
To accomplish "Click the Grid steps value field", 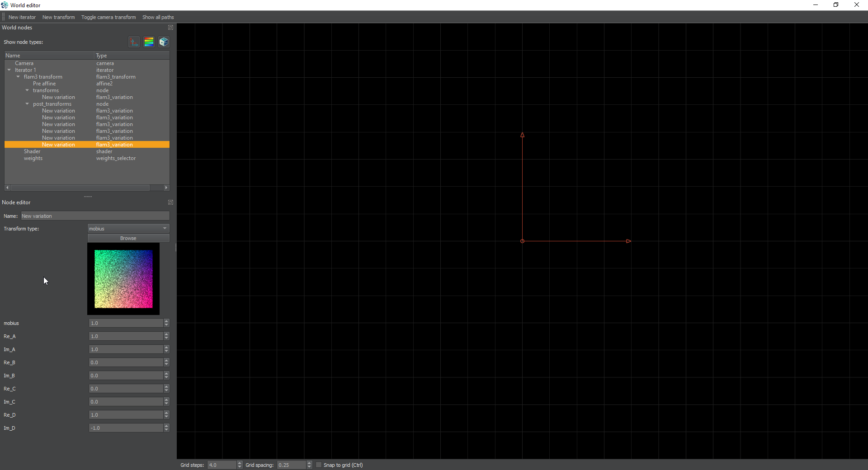I will pyautogui.click(x=222, y=465).
